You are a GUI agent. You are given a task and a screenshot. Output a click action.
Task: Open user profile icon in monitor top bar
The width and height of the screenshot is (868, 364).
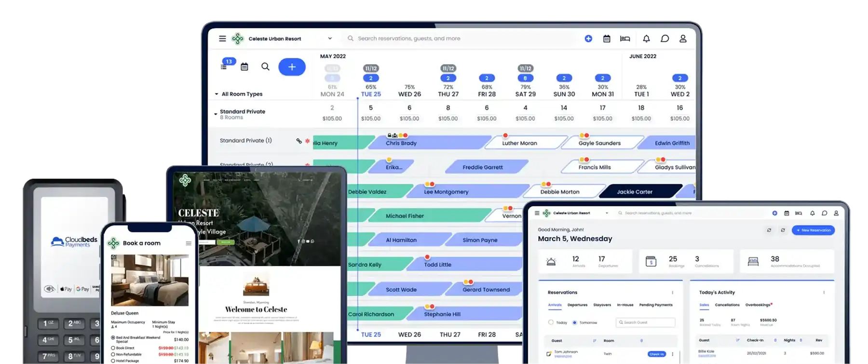(683, 39)
